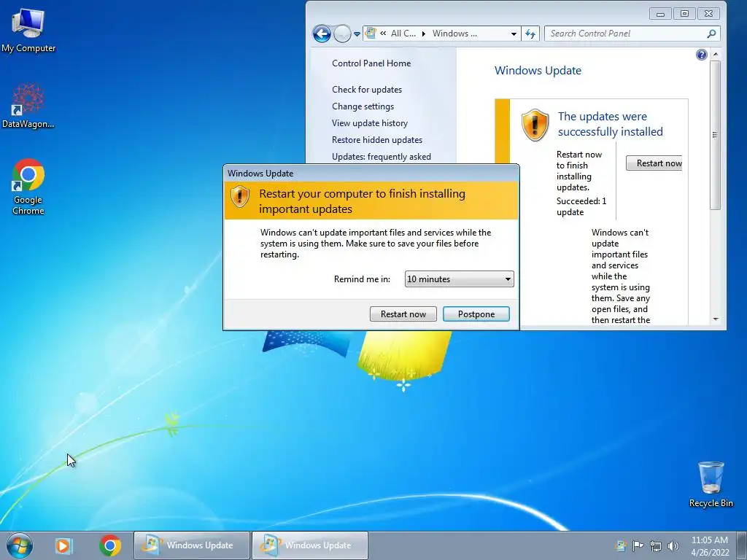Image resolution: width=747 pixels, height=560 pixels.
Task: Open the volume speaker tray icon
Action: [x=673, y=545]
